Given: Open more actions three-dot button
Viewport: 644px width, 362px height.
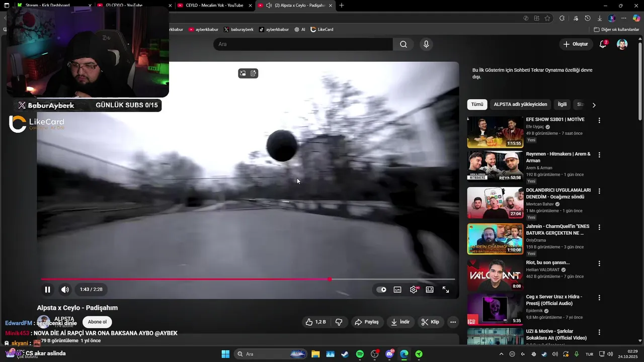Looking at the screenshot, I should pyautogui.click(x=453, y=322).
